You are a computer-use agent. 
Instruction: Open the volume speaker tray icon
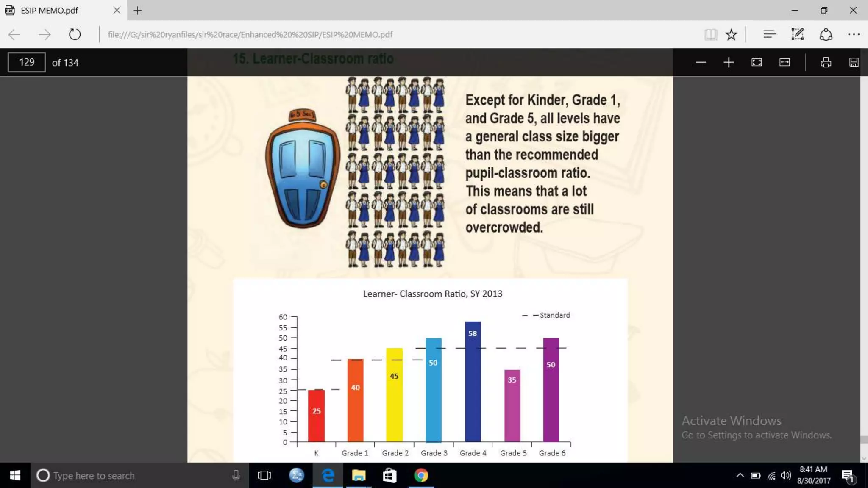pyautogui.click(x=785, y=475)
